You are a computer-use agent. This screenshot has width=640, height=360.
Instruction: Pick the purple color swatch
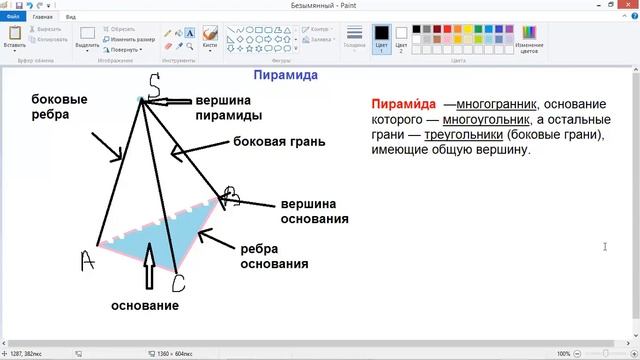pyautogui.click(x=509, y=29)
